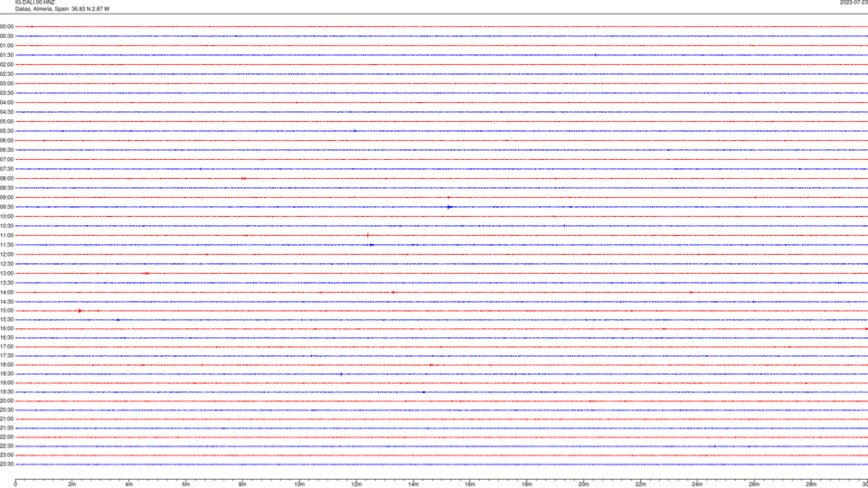Screen dimensions: 868x488
Task: Click the 05:30 time label
Action: tap(6, 131)
